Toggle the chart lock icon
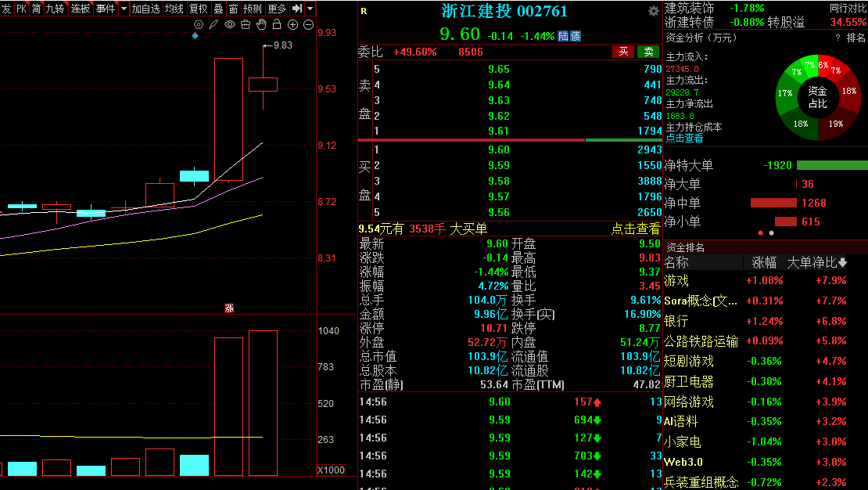Viewport: 868px width, 490px height. click(277, 24)
